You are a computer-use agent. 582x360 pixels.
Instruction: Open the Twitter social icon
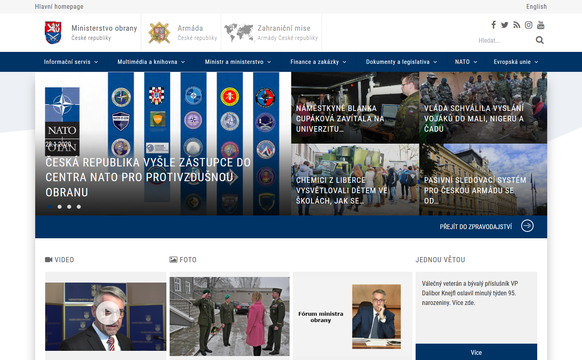(504, 25)
